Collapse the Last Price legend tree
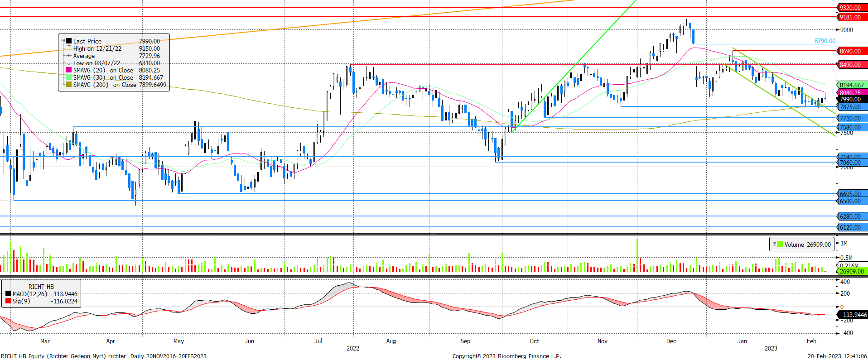Image resolution: width=868 pixels, height=360 pixels. tap(63, 41)
